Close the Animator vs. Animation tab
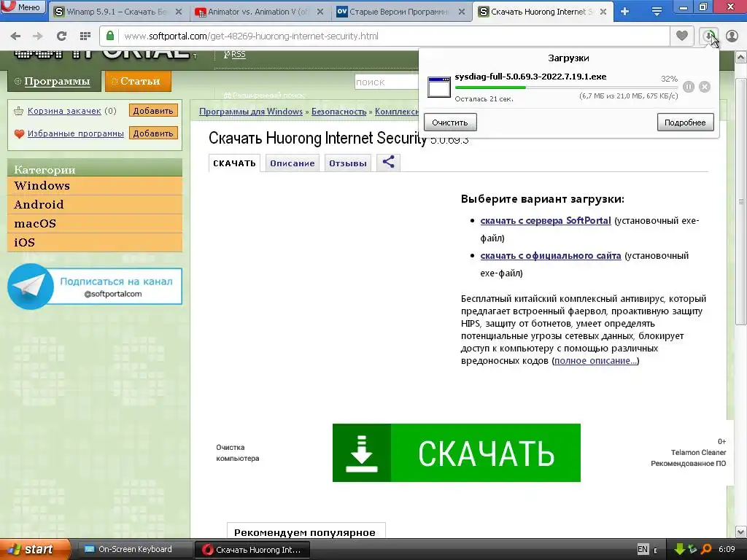Viewport: 747px width, 560px height. point(320,12)
